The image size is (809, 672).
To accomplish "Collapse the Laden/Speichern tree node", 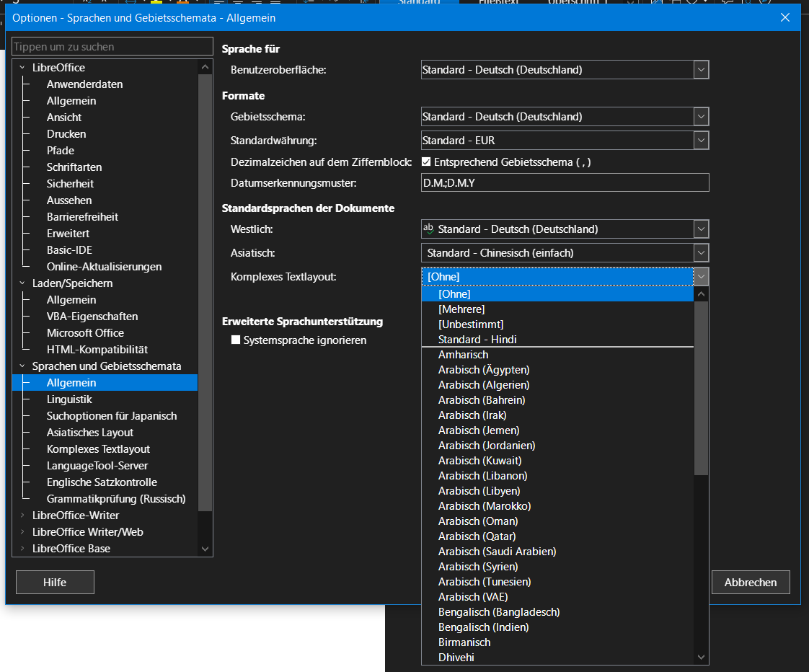I will (x=22, y=283).
